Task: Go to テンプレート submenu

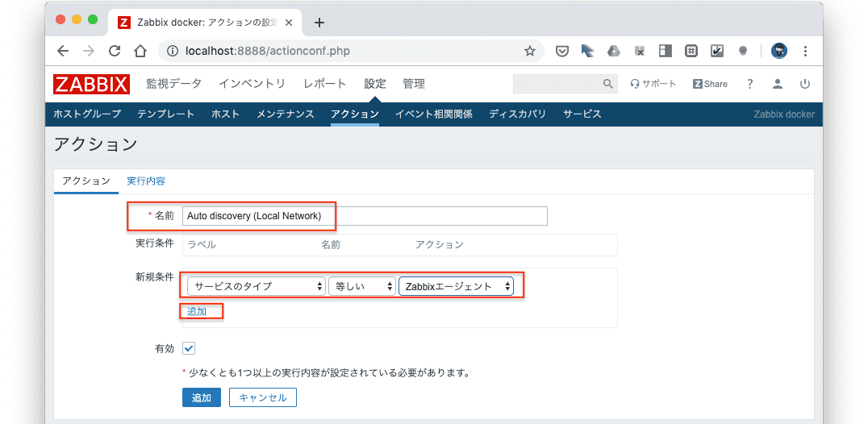Action: (x=166, y=114)
